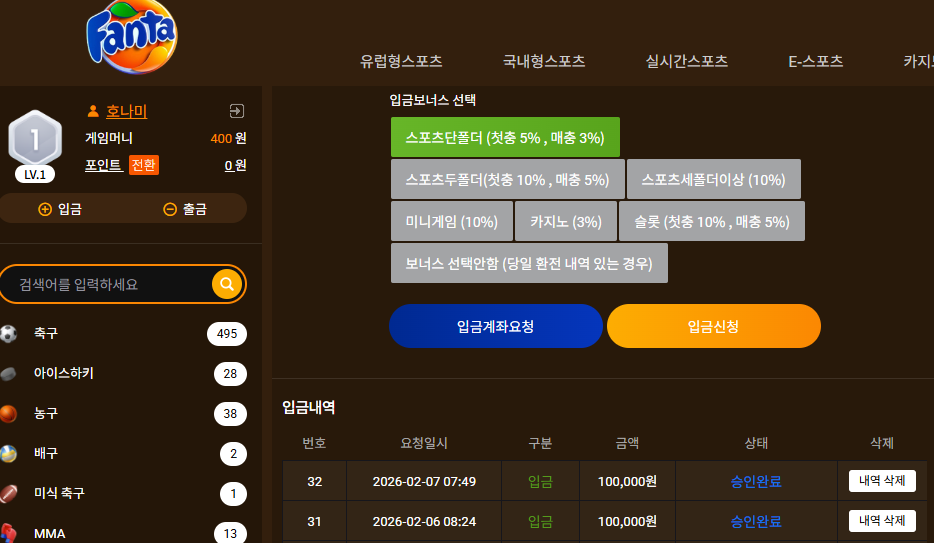The width and height of the screenshot is (934, 543).
Task: Click the volleyball icon for 배구
Action: [x=8, y=454]
